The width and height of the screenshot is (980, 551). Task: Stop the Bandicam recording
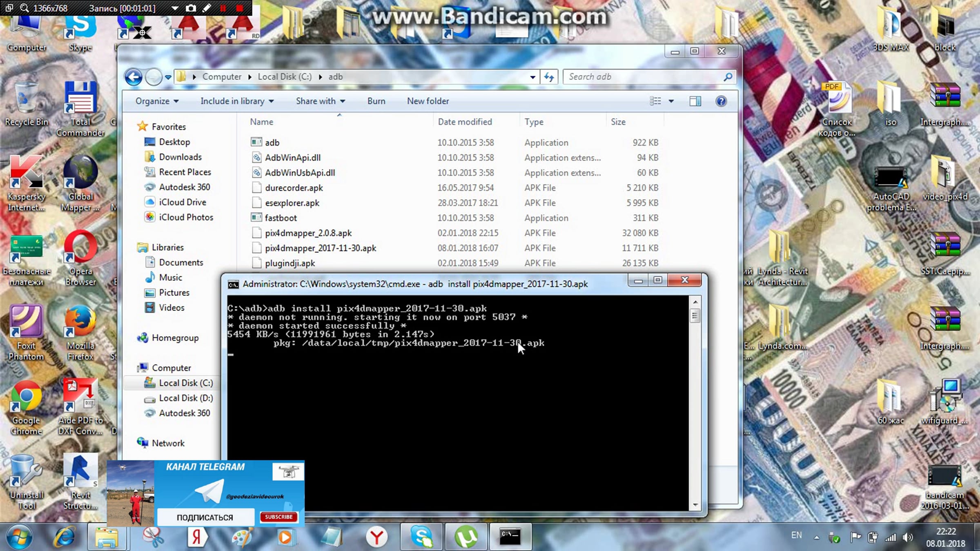click(240, 8)
